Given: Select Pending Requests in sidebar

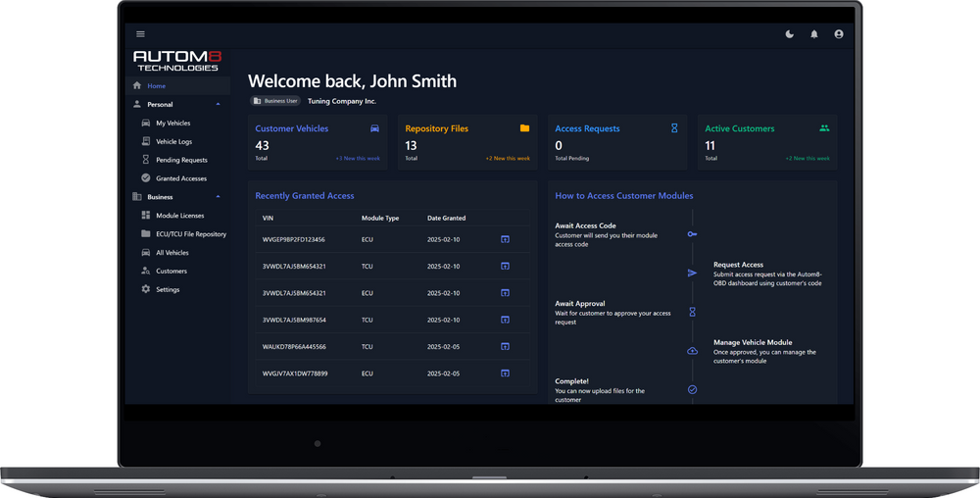Looking at the screenshot, I should [x=181, y=160].
